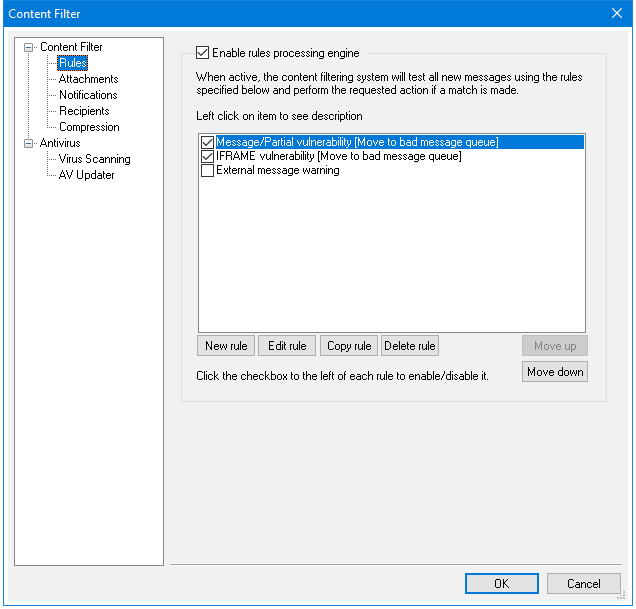The image size is (636, 609).
Task: Open Attachments in the tree
Action: (x=88, y=79)
